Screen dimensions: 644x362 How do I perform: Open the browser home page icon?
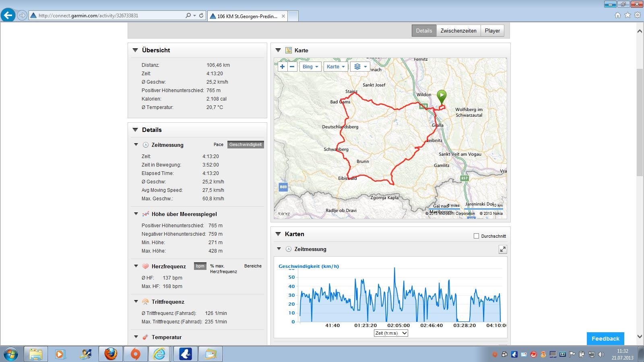(617, 15)
